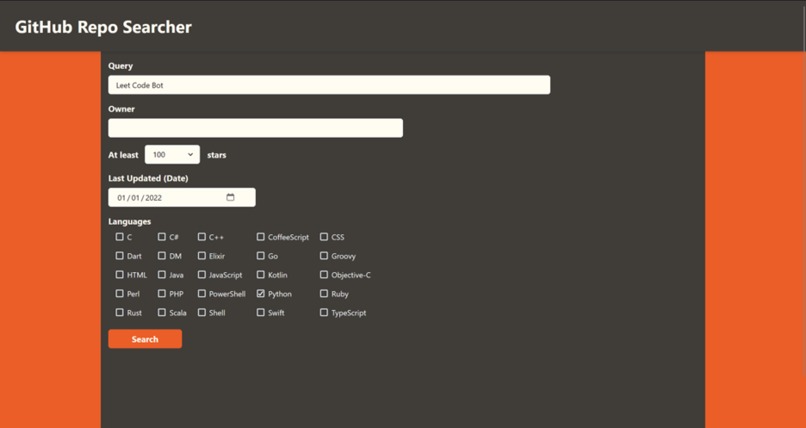The image size is (806, 428).
Task: Uncheck the Python checkbox
Action: [261, 293]
